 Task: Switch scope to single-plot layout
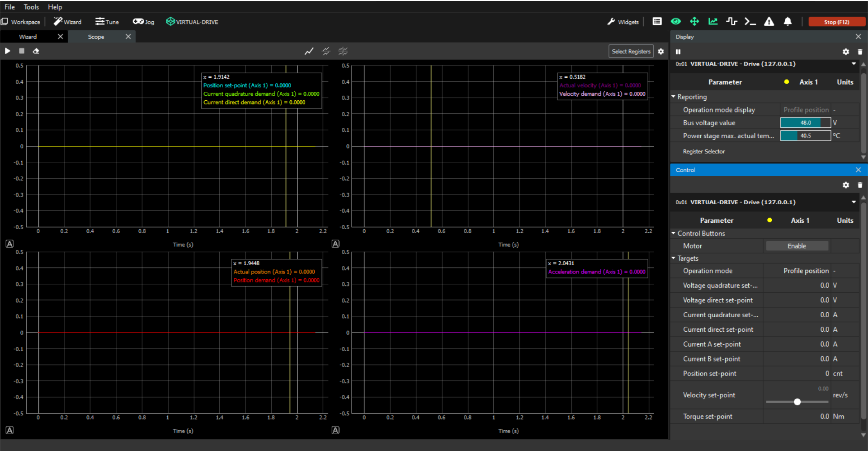click(x=309, y=52)
